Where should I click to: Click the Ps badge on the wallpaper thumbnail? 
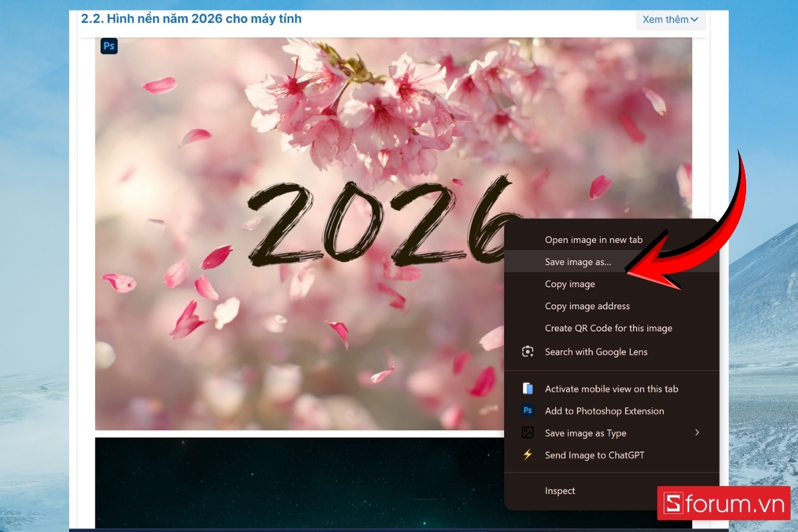coord(108,45)
